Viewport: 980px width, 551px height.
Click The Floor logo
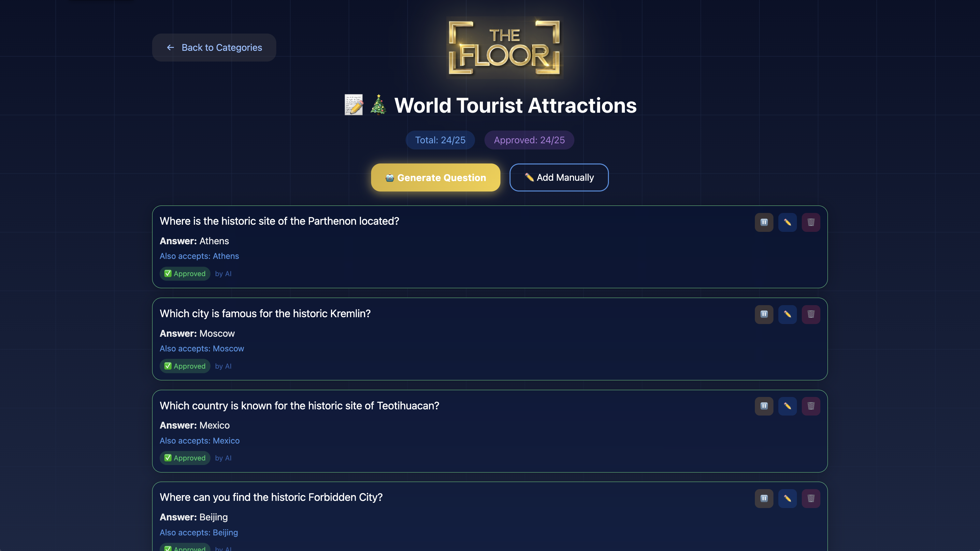click(x=504, y=48)
